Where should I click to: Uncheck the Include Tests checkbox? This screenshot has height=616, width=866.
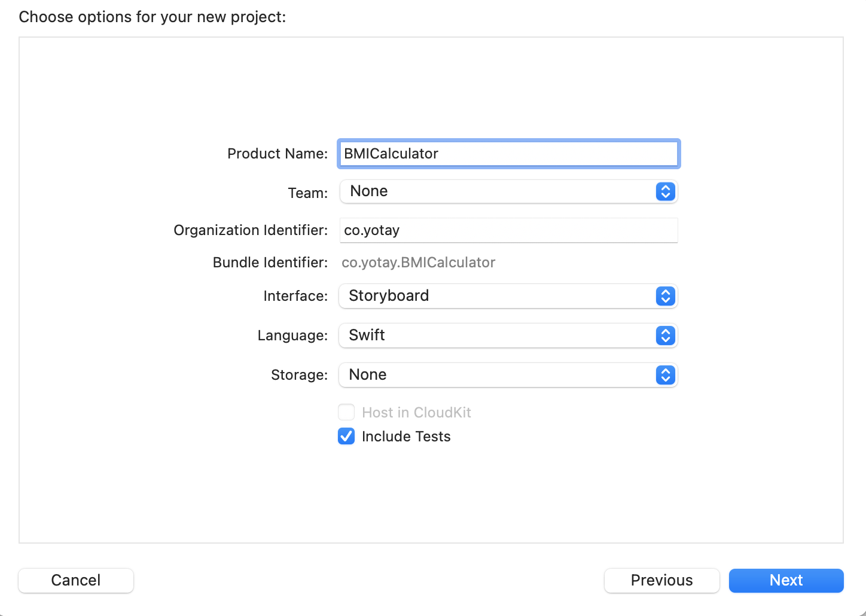point(346,437)
